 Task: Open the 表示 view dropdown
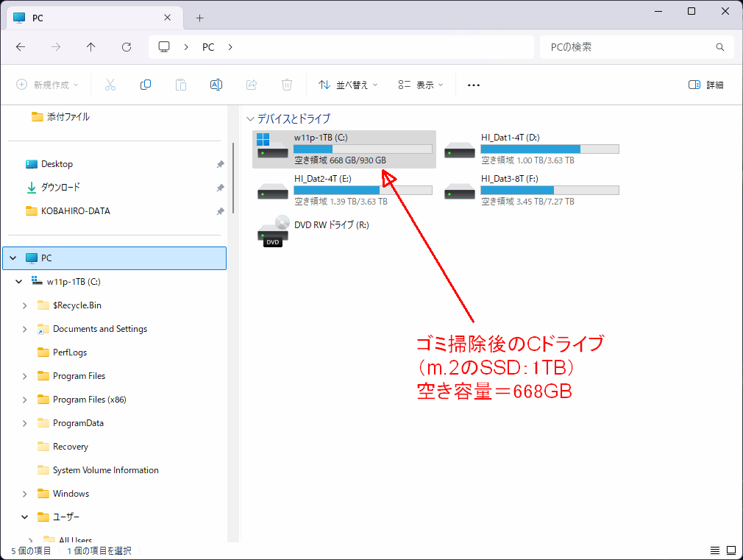pos(421,85)
